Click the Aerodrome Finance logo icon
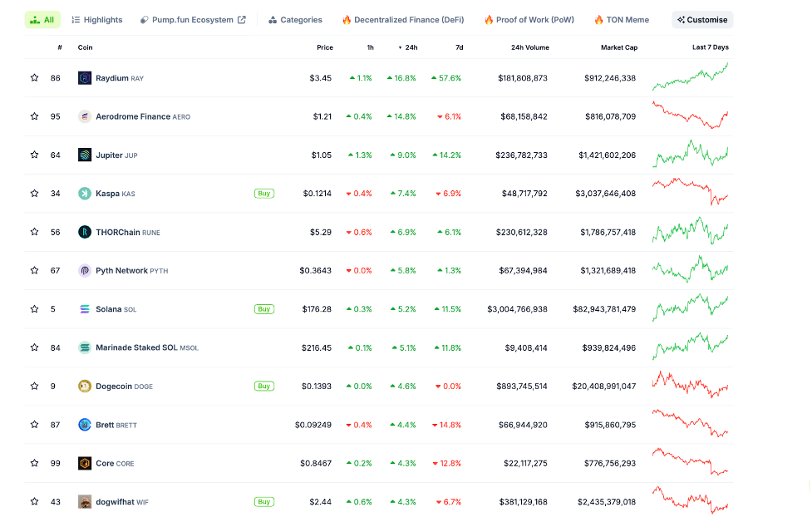The image size is (812, 517). coord(85,116)
